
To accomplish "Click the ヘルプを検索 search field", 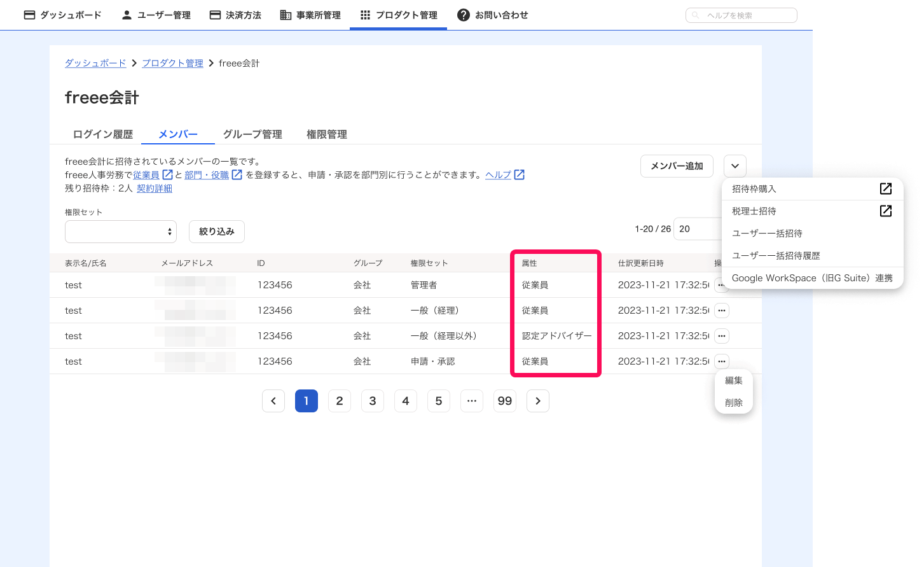I will pos(741,15).
